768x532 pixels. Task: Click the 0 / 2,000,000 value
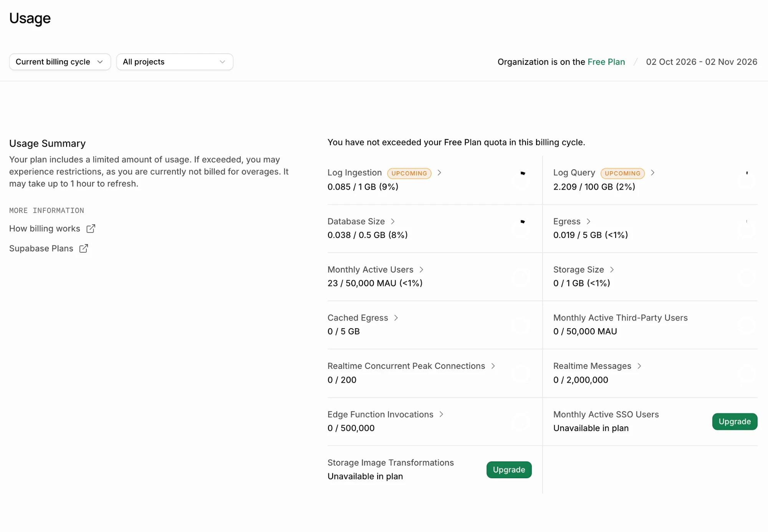(x=581, y=380)
